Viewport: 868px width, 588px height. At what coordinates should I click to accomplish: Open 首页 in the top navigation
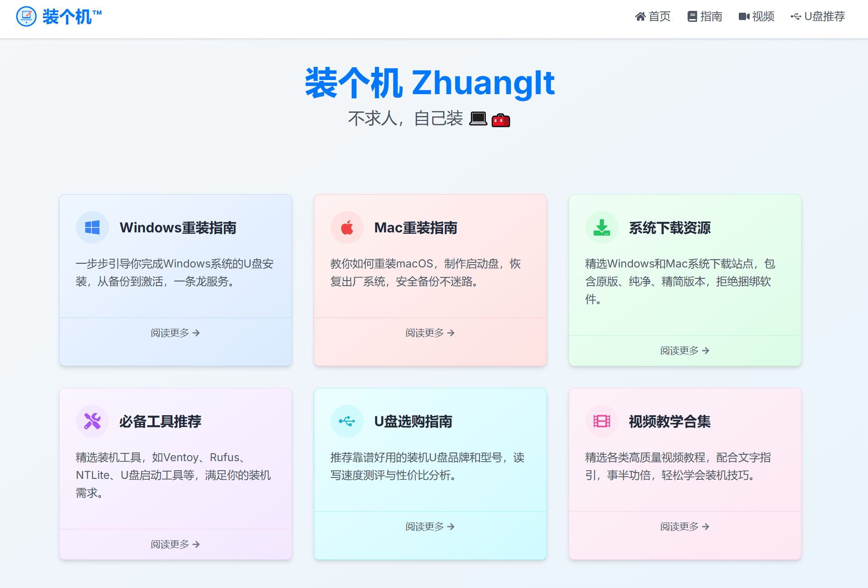pyautogui.click(x=653, y=17)
